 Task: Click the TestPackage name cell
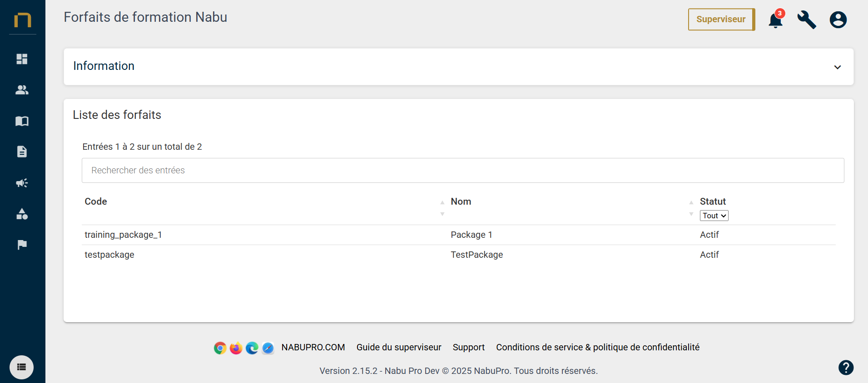click(477, 255)
